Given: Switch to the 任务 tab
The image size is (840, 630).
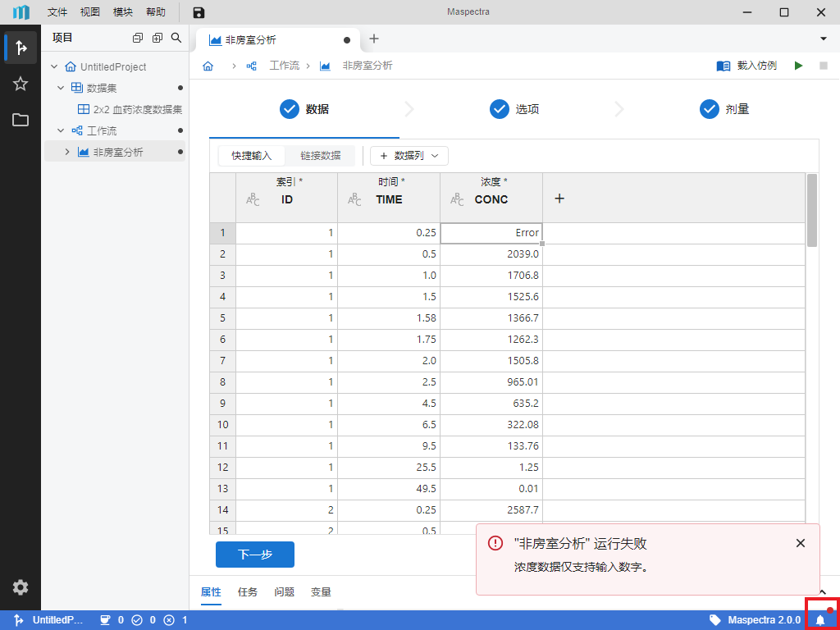Looking at the screenshot, I should click(x=248, y=592).
